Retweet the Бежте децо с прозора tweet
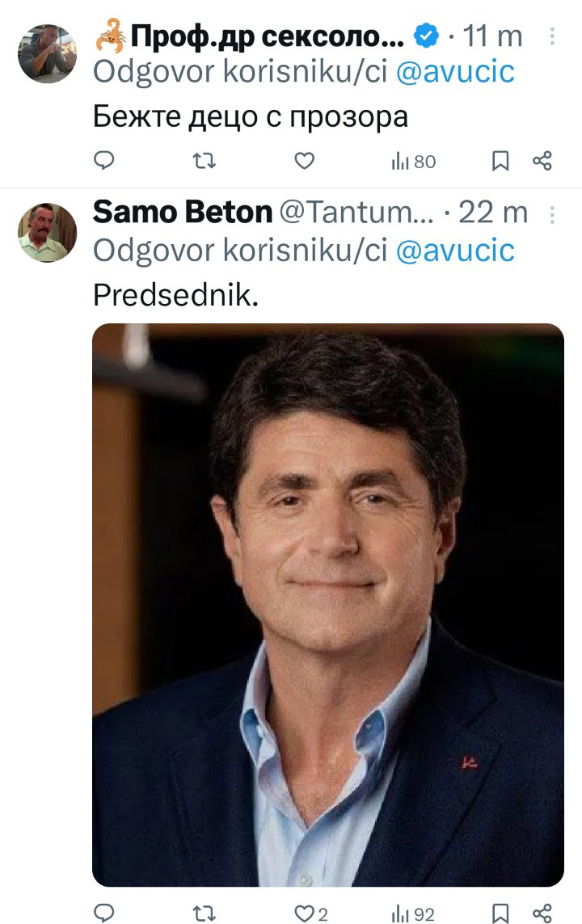This screenshot has height=924, width=582. pyautogui.click(x=205, y=160)
